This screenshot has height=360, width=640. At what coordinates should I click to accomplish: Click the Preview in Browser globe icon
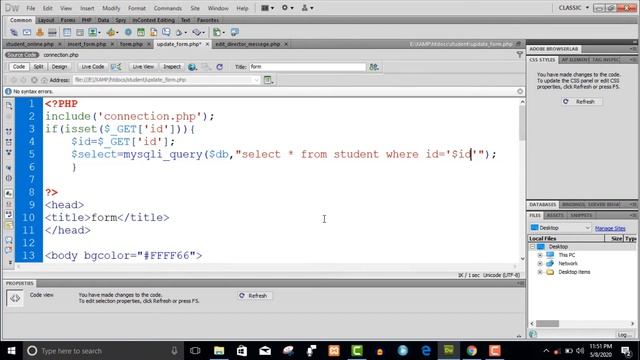(x=192, y=67)
